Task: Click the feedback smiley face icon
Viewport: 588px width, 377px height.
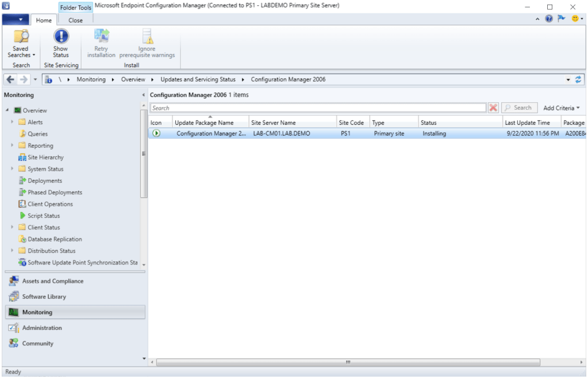Action: click(574, 19)
